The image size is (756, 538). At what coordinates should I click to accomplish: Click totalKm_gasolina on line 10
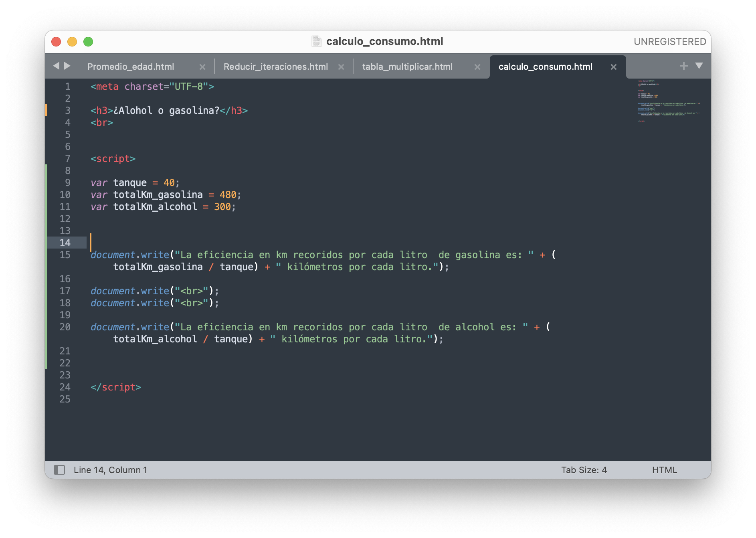(x=158, y=195)
